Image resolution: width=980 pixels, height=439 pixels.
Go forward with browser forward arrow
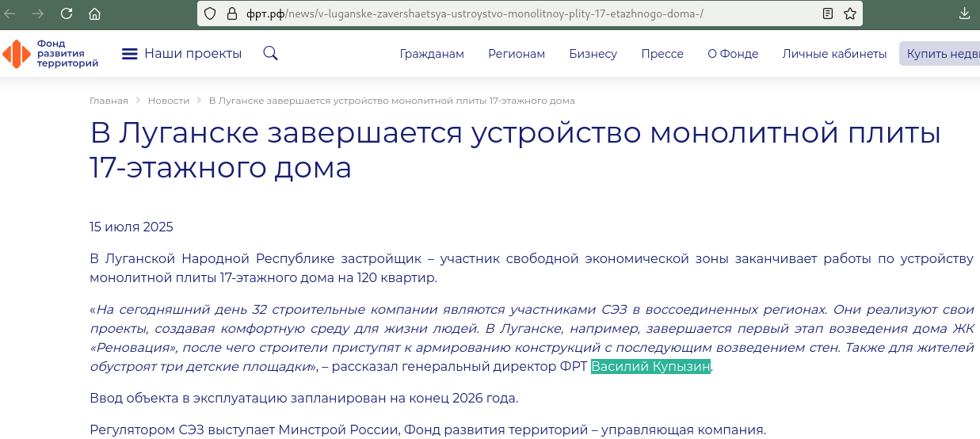(38, 13)
